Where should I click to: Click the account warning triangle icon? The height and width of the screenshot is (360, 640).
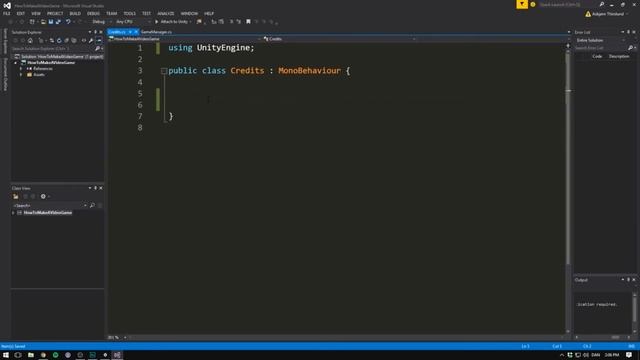coord(588,14)
